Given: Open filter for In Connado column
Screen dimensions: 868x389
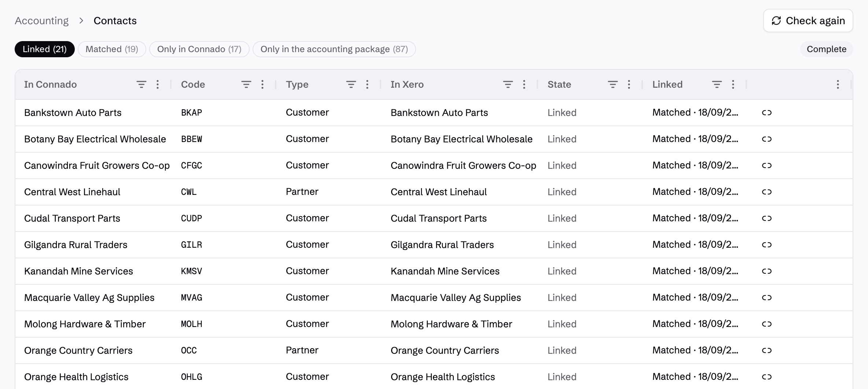Looking at the screenshot, I should 141,84.
